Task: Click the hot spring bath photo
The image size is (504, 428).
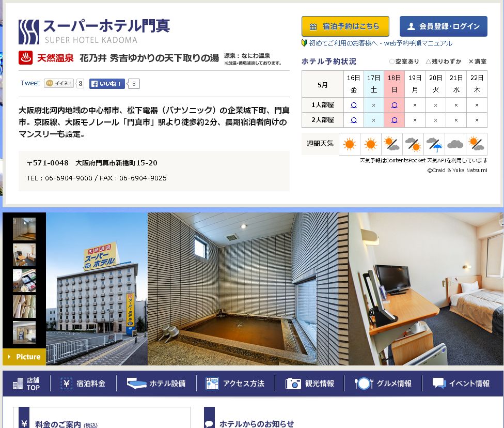Action: 248,288
